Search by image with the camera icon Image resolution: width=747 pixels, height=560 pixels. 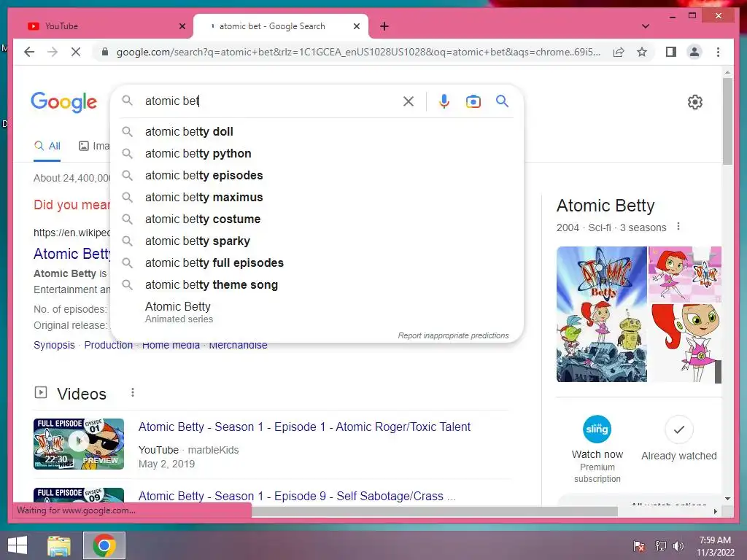(x=473, y=101)
